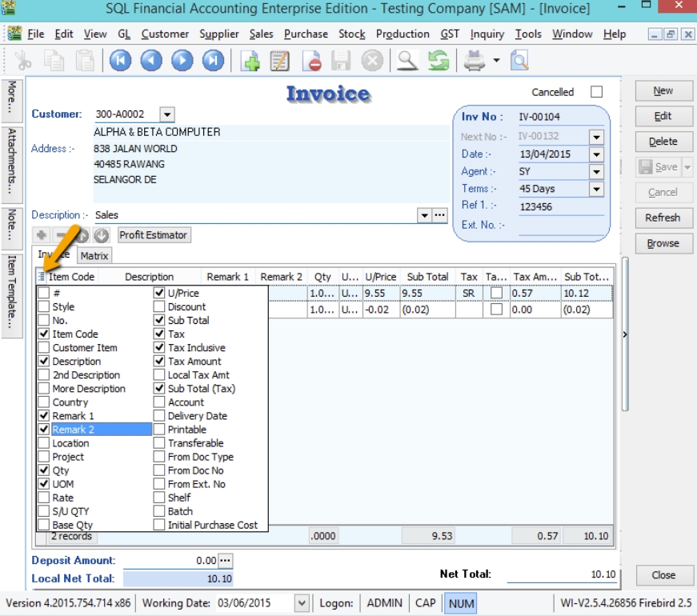Viewport: 697px width, 616px height.
Task: Open the find magnifier toolbar icon
Action: 407,61
